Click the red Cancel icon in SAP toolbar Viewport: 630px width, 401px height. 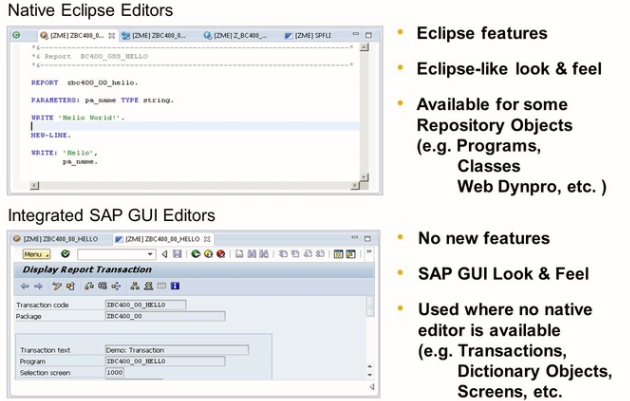pyautogui.click(x=220, y=254)
